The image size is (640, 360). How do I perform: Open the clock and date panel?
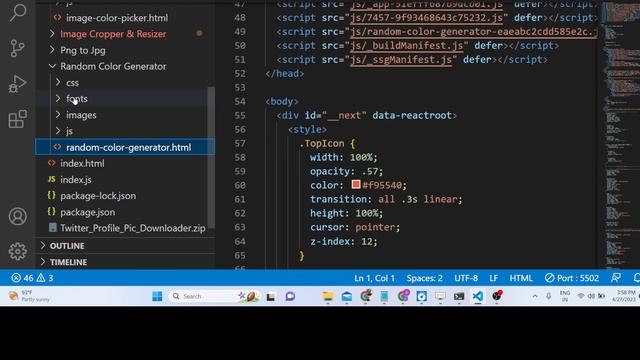(x=624, y=296)
